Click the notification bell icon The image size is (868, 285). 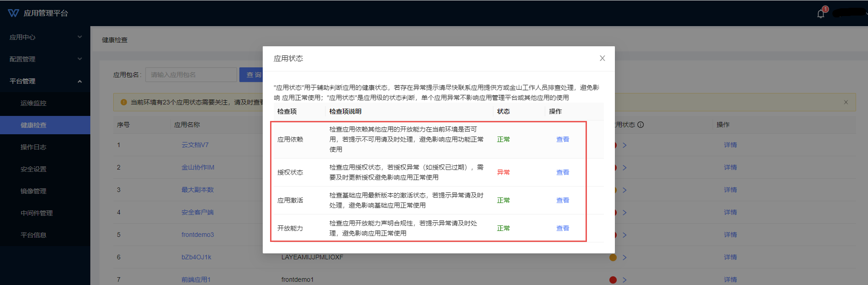(821, 14)
